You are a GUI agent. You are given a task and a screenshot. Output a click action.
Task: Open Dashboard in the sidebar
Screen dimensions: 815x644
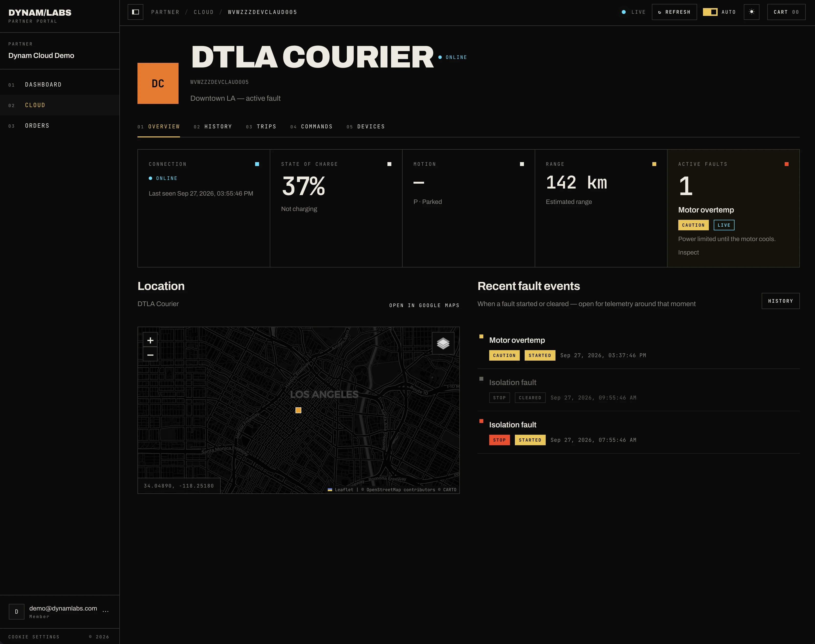pyautogui.click(x=60, y=84)
